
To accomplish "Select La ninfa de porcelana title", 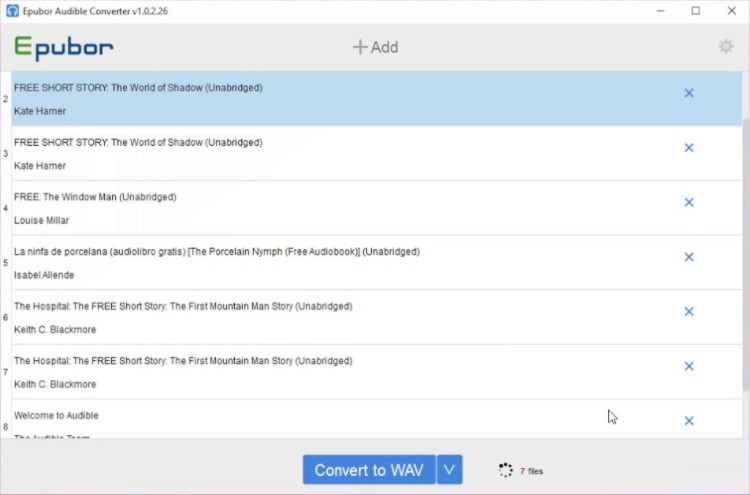I will tap(217, 252).
